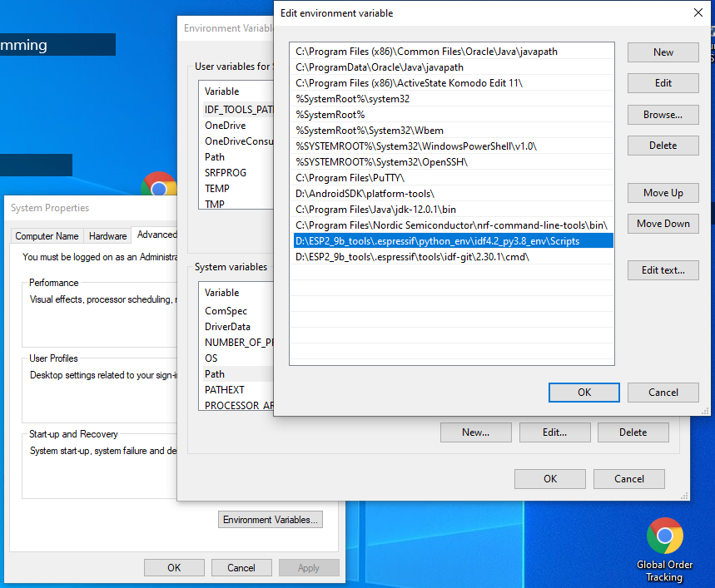Select the ActiveState Komodo Edit 11 path
Image resolution: width=715 pixels, height=588 pixels.
(x=452, y=83)
